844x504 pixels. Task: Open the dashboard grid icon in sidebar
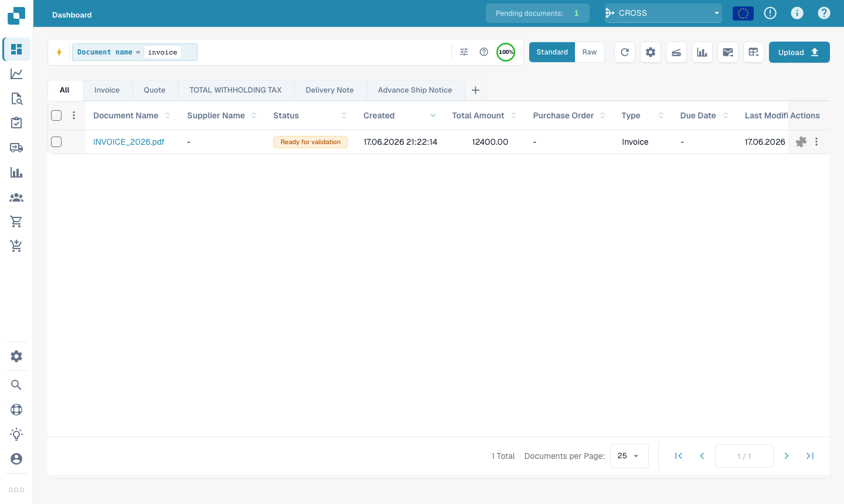click(16, 49)
